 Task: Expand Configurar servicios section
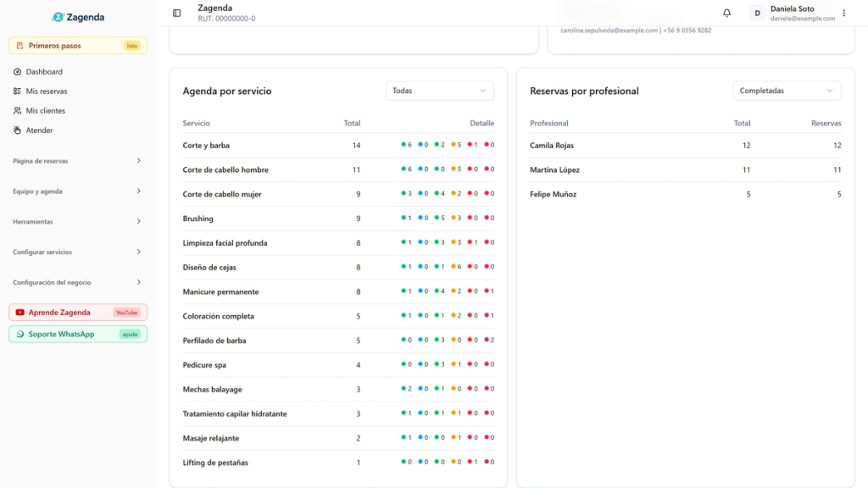tap(78, 252)
